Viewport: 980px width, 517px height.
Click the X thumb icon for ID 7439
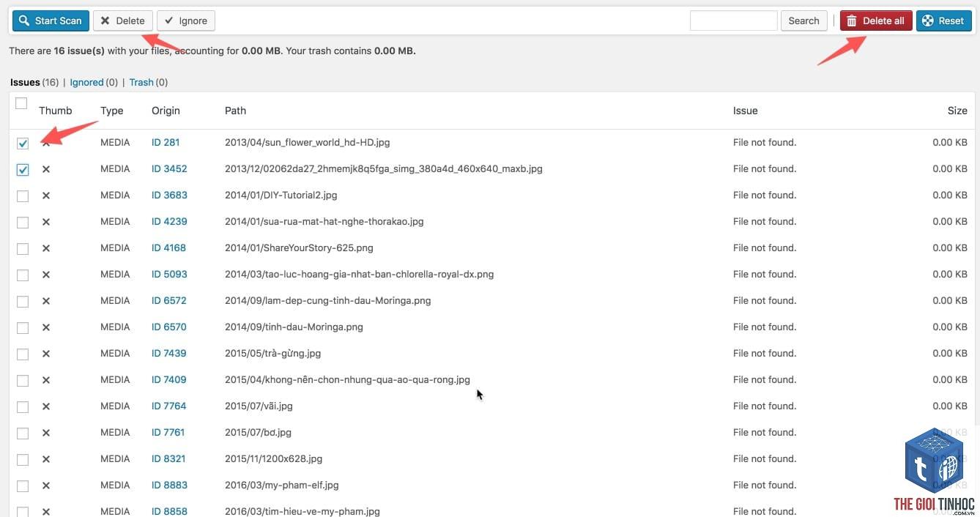46,354
